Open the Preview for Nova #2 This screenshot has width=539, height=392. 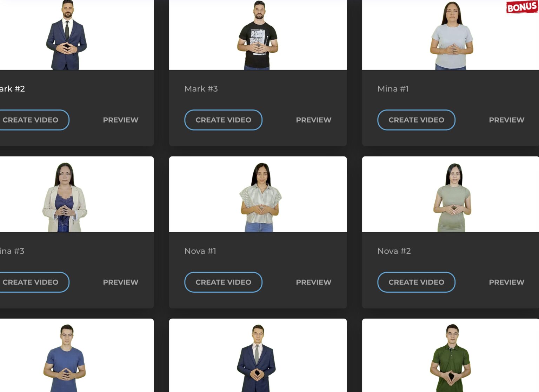506,282
